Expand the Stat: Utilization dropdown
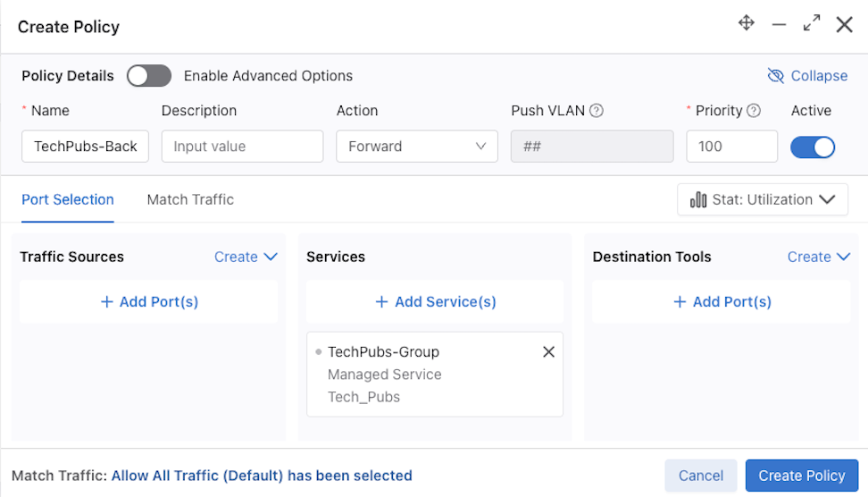 763,199
